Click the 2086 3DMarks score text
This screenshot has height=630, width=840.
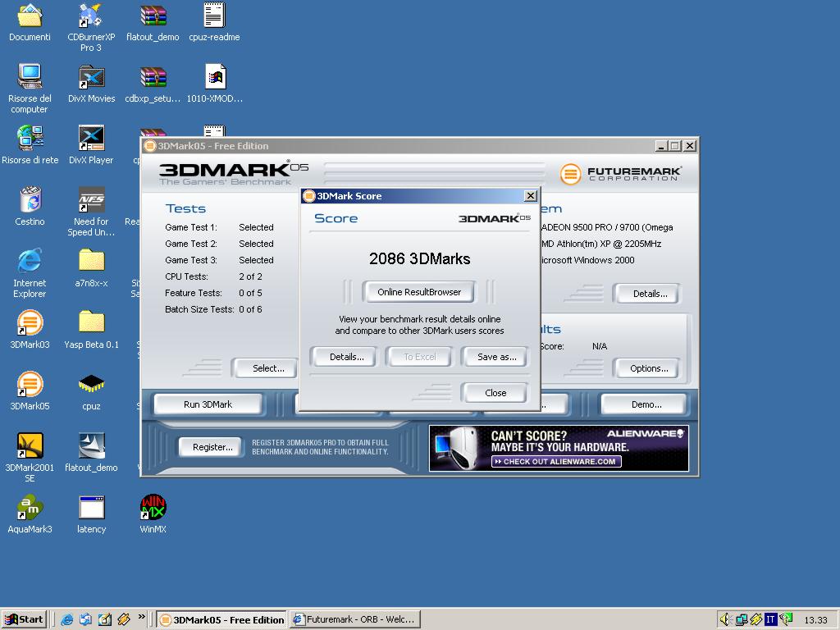(419, 258)
